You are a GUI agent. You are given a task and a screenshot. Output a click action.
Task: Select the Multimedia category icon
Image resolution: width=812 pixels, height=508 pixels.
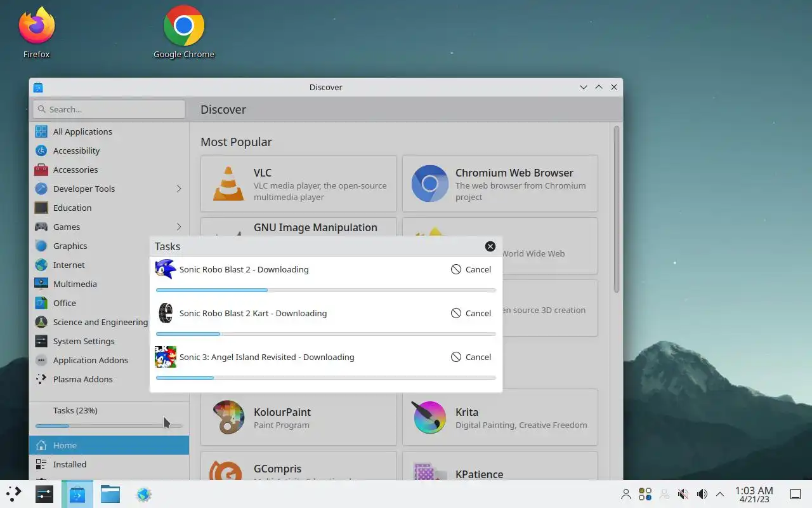click(41, 284)
